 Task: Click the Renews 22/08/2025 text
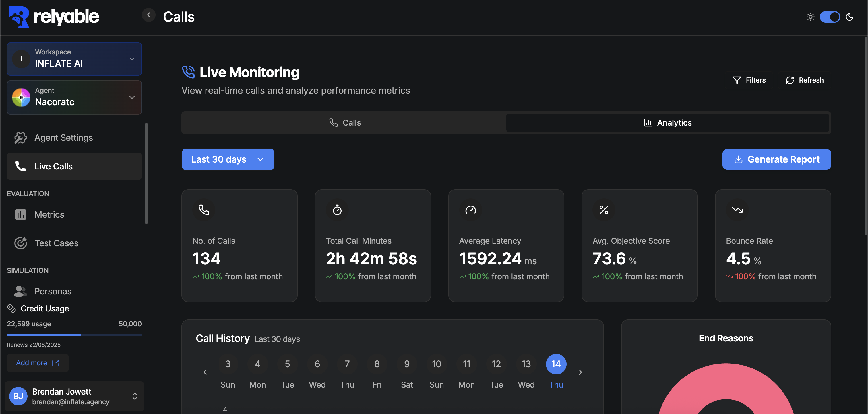[34, 345]
